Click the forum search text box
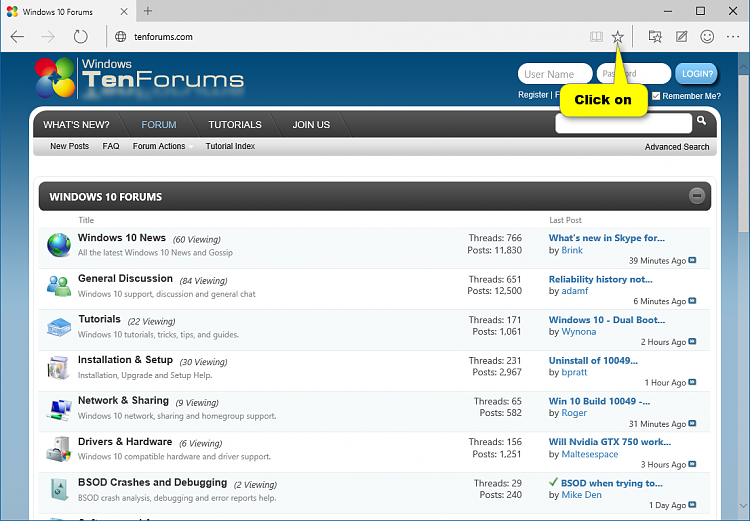Screen dimensions: 750x521 coord(623,124)
